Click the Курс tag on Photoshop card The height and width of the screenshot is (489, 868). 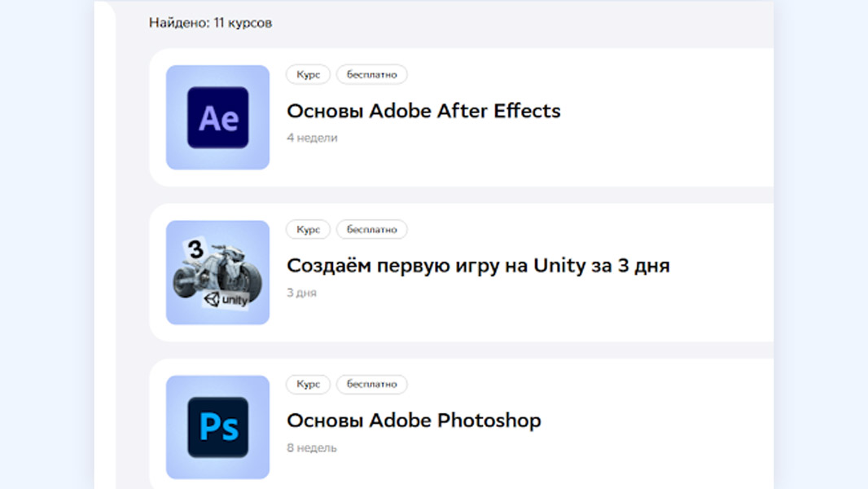point(308,384)
